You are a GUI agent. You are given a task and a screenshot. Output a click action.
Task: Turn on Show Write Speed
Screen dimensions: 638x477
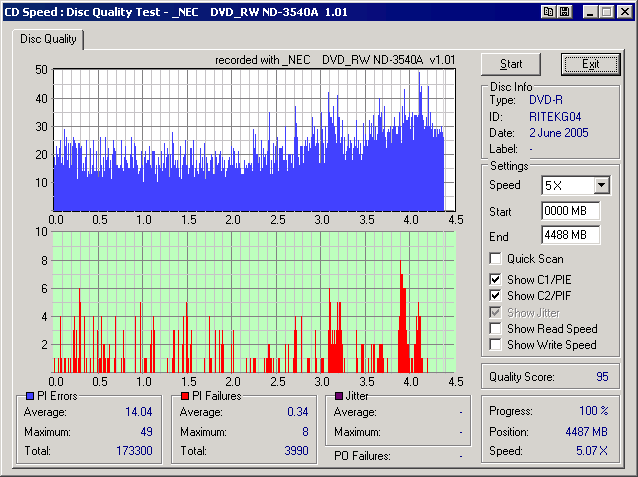point(496,345)
